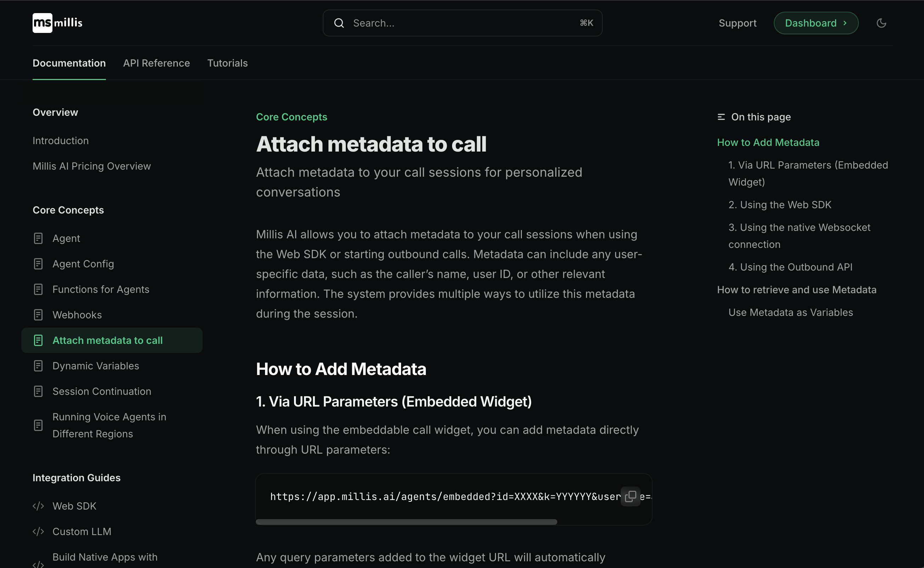The width and height of the screenshot is (924, 568).
Task: Click the magnifier icon in the search bar
Action: (339, 23)
